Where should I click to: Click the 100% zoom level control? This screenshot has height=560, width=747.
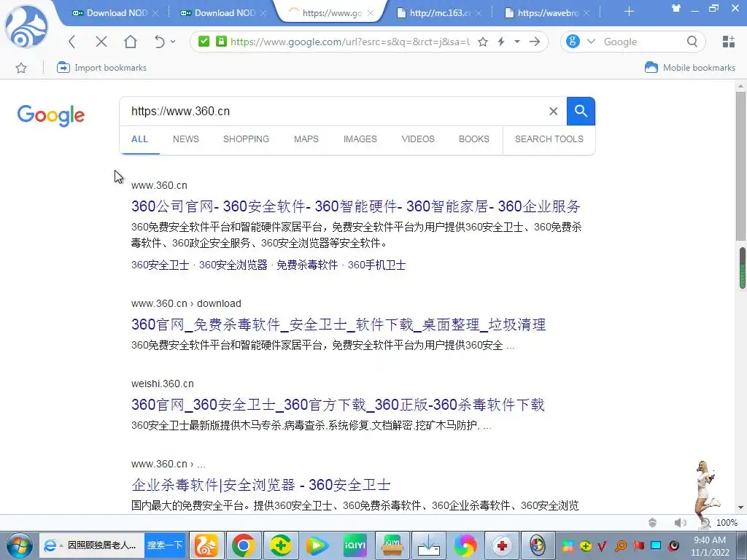(727, 523)
